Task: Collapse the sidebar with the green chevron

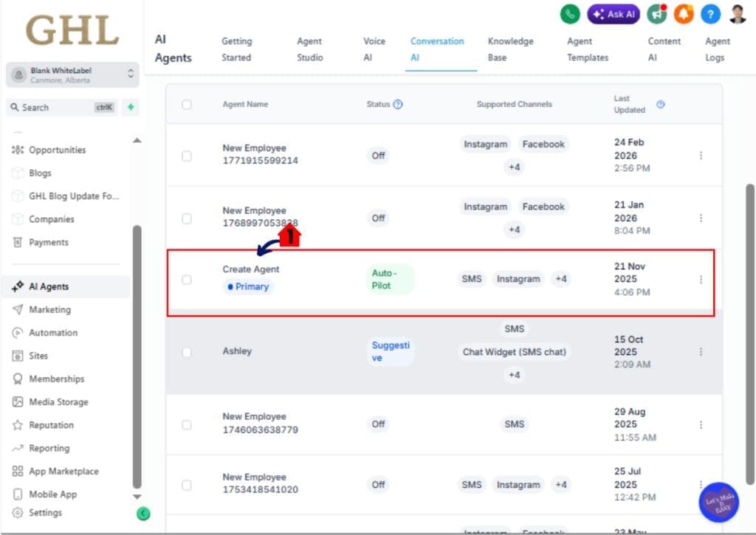Action: tap(143, 513)
